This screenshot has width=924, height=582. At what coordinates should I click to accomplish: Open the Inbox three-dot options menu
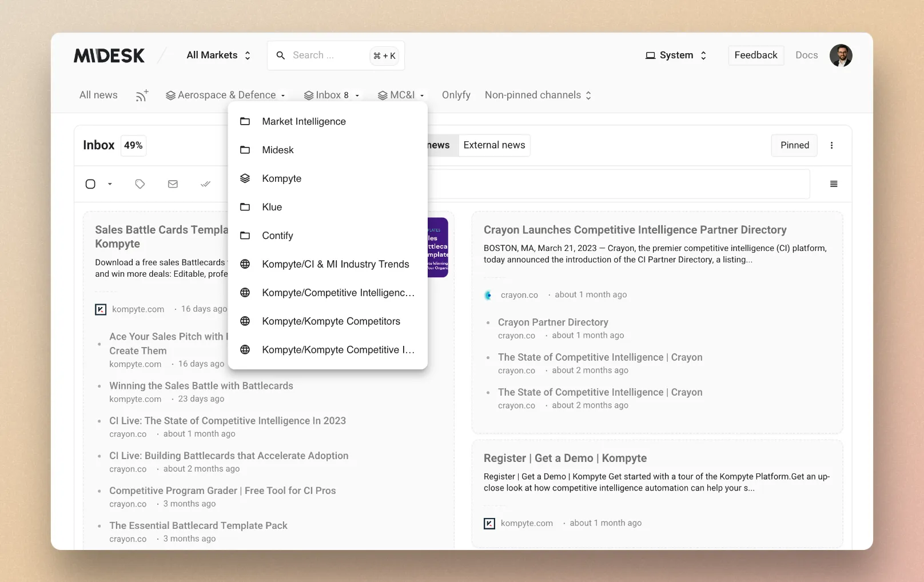[831, 145]
